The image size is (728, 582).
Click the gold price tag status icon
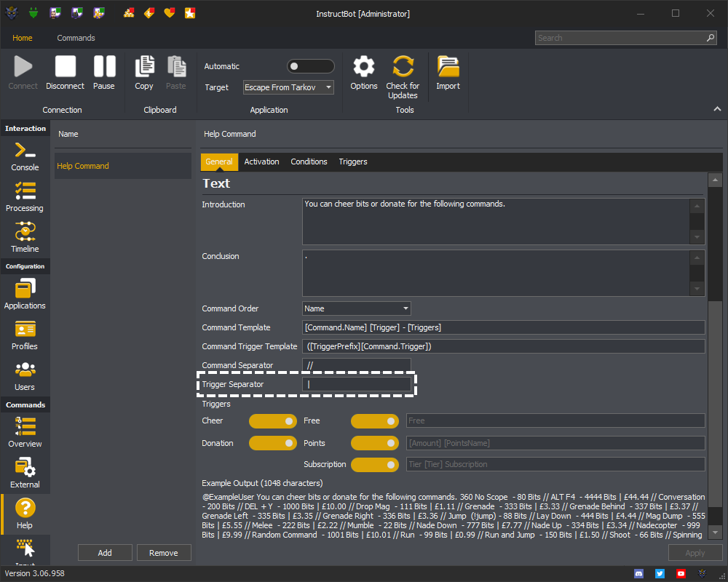(149, 13)
